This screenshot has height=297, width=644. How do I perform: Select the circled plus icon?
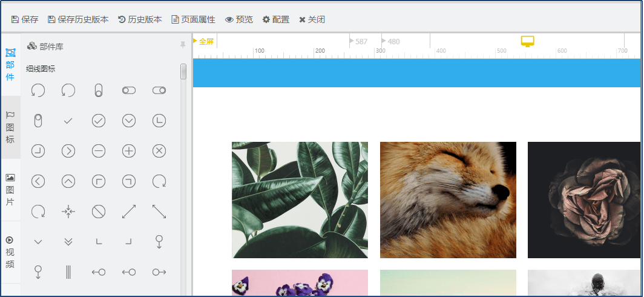coord(129,151)
